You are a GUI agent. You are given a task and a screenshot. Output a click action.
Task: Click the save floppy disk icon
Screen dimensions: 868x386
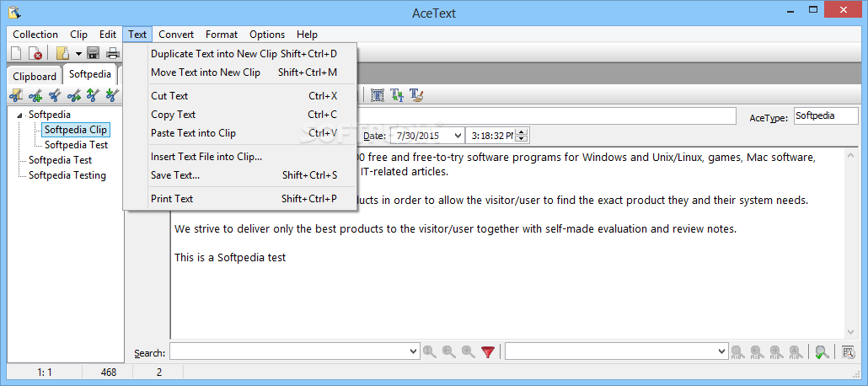tap(93, 53)
